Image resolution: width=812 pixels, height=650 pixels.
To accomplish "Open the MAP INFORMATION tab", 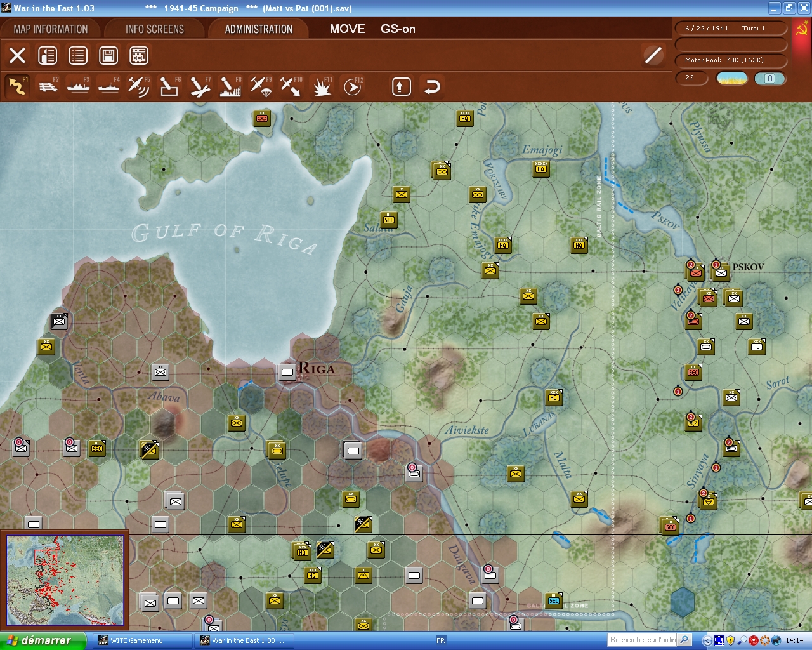I will [51, 29].
